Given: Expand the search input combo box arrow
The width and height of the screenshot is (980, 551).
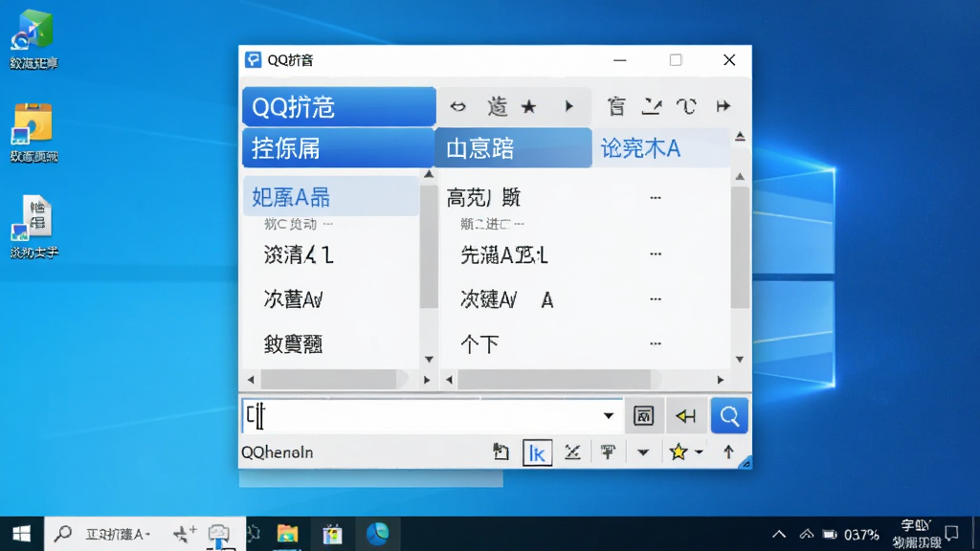Looking at the screenshot, I should (608, 416).
